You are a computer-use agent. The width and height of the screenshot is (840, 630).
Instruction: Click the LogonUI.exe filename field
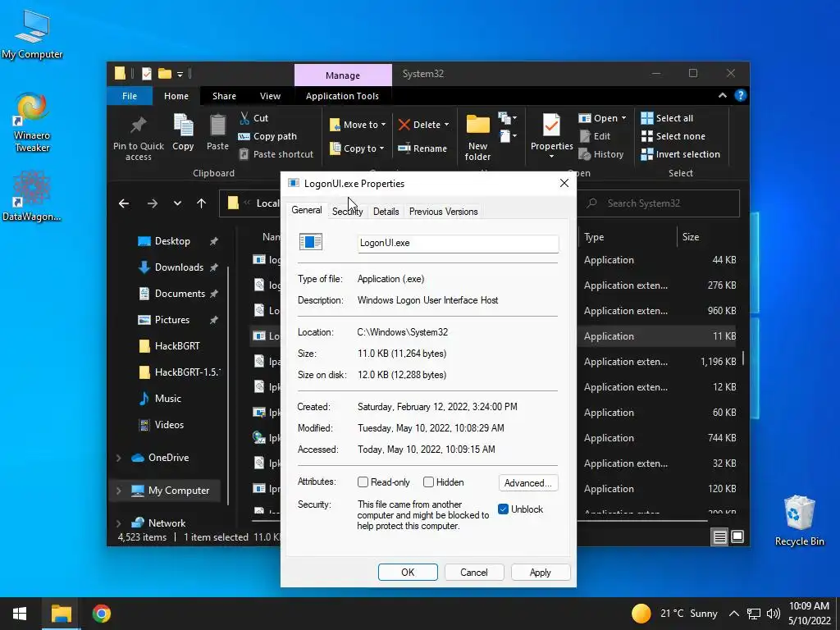click(x=458, y=243)
